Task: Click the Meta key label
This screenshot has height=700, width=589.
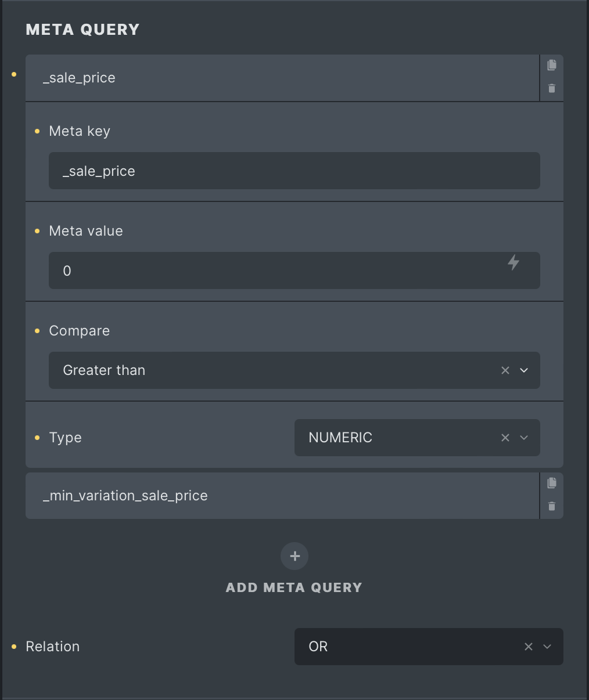Action: tap(80, 131)
